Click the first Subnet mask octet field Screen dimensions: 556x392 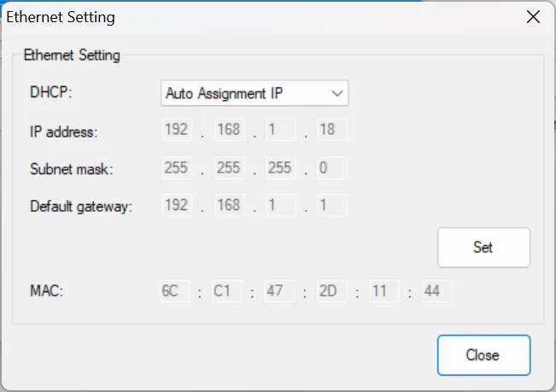point(176,168)
